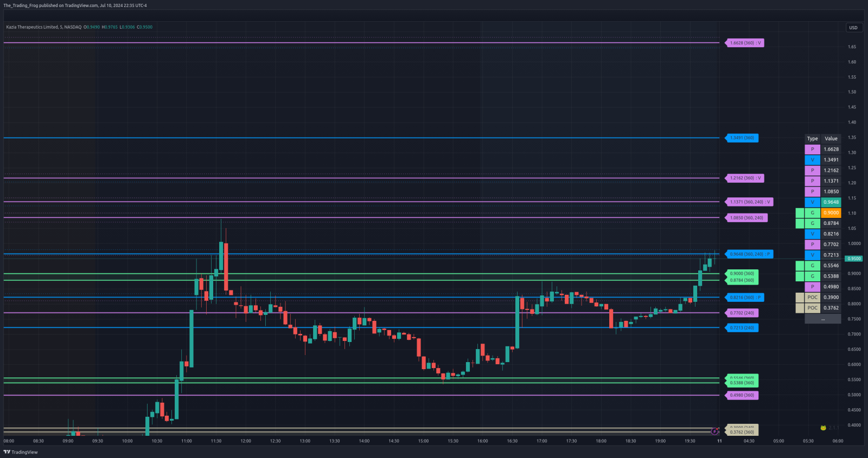Select the tan 0.3762 (360) level label
This screenshot has width=868, height=458.
click(742, 432)
